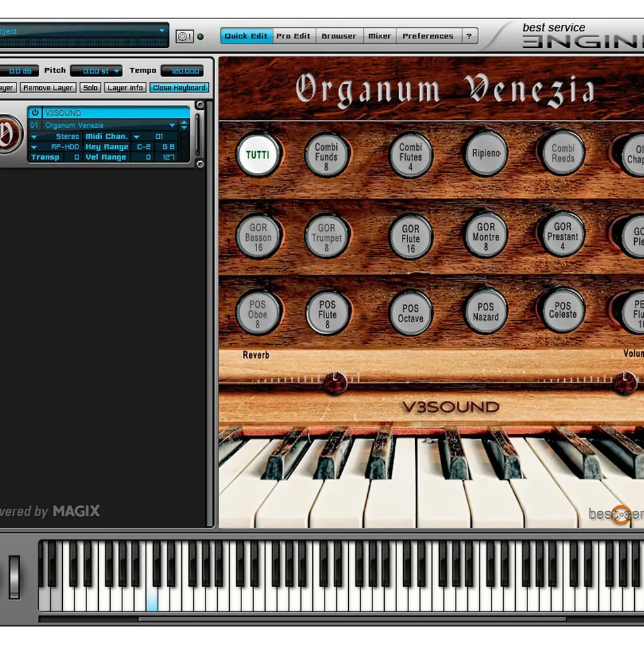Step instrument with the up/down arrows
This screenshot has width=644, height=645.
185,125
